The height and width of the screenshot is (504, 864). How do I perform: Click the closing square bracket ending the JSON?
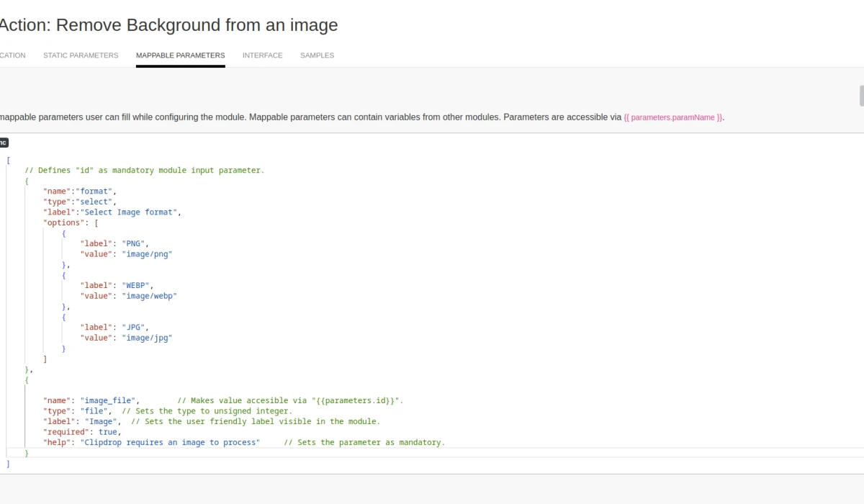click(7, 464)
